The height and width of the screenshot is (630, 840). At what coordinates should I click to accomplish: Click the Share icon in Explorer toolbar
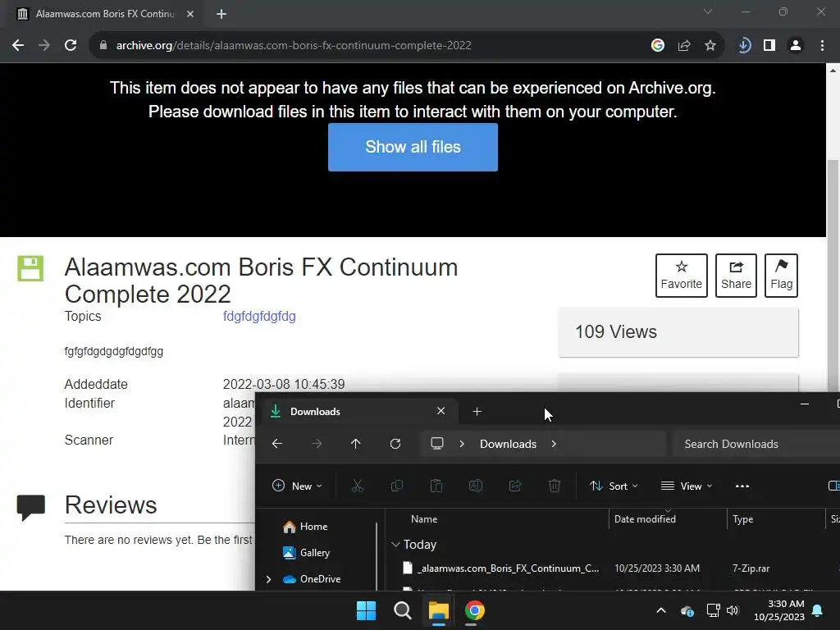(515, 486)
